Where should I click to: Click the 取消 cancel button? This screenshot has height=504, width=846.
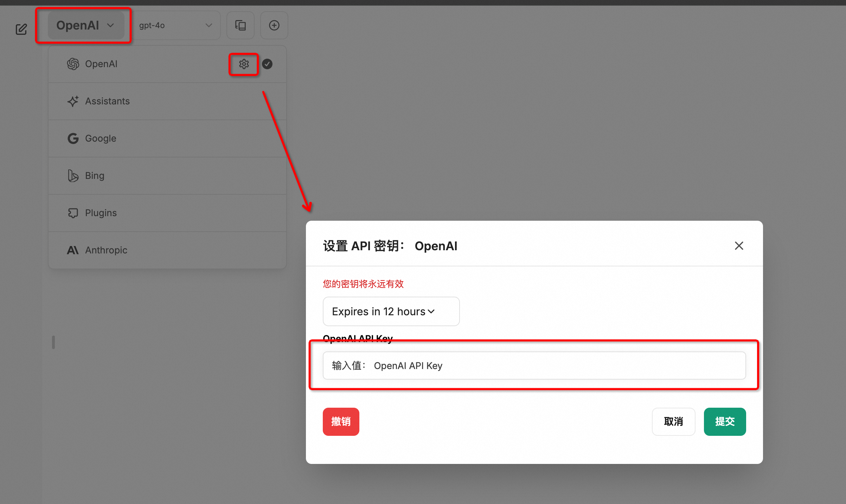pos(673,421)
